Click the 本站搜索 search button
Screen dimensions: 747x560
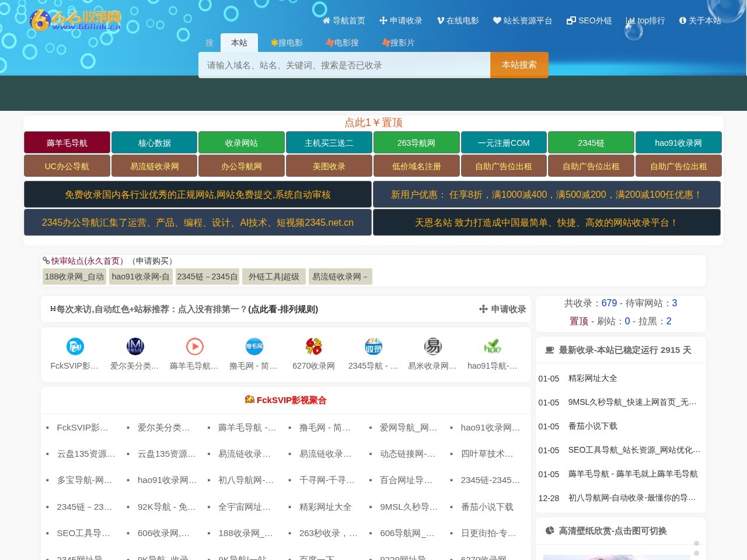(x=519, y=65)
